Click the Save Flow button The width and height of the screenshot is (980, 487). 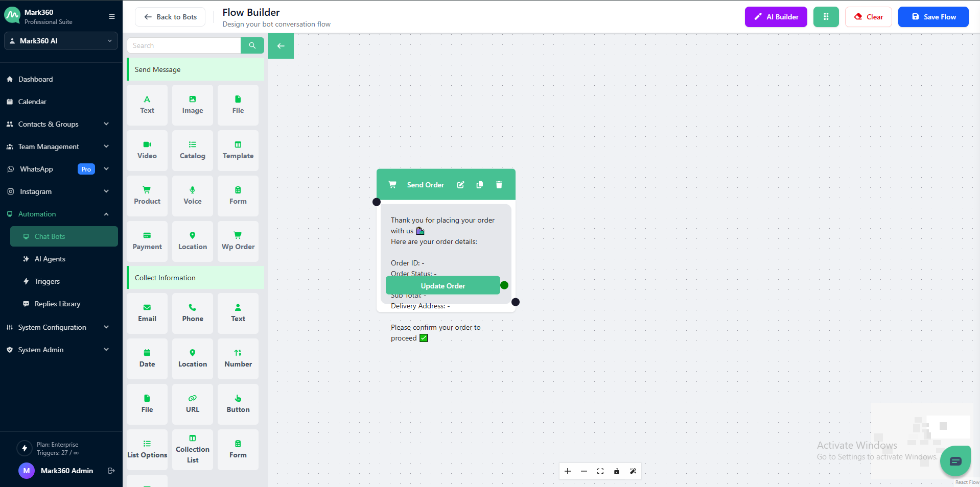[x=933, y=17]
